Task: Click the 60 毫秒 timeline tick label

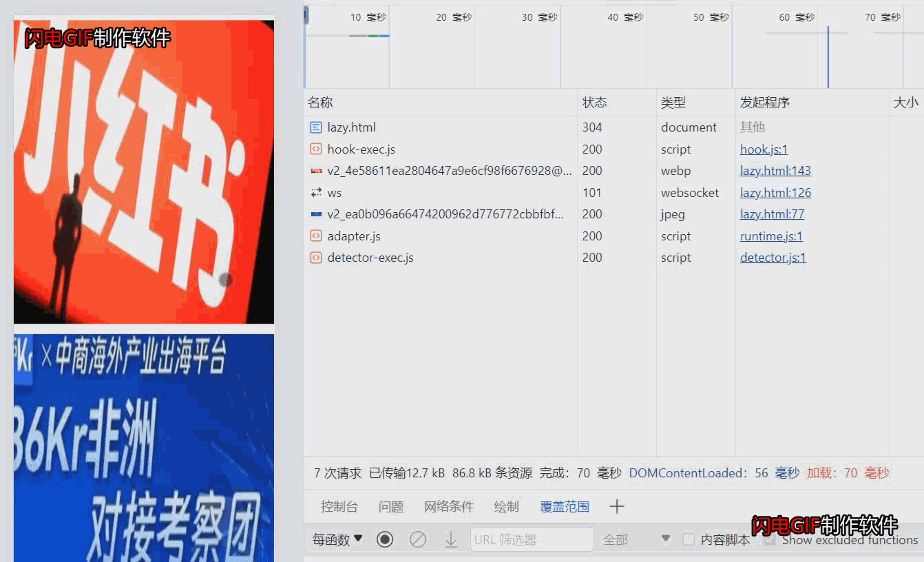Action: [797, 17]
